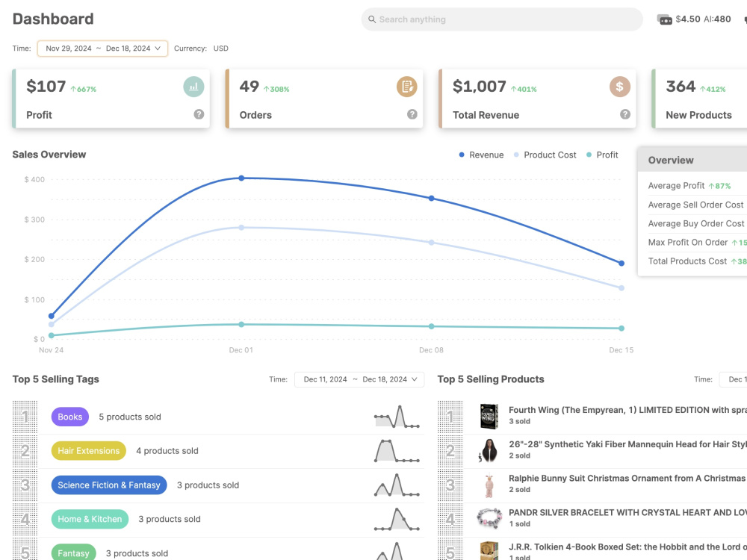Click the $1,007 Total Revenue value
The height and width of the screenshot is (560, 747).
click(x=480, y=87)
